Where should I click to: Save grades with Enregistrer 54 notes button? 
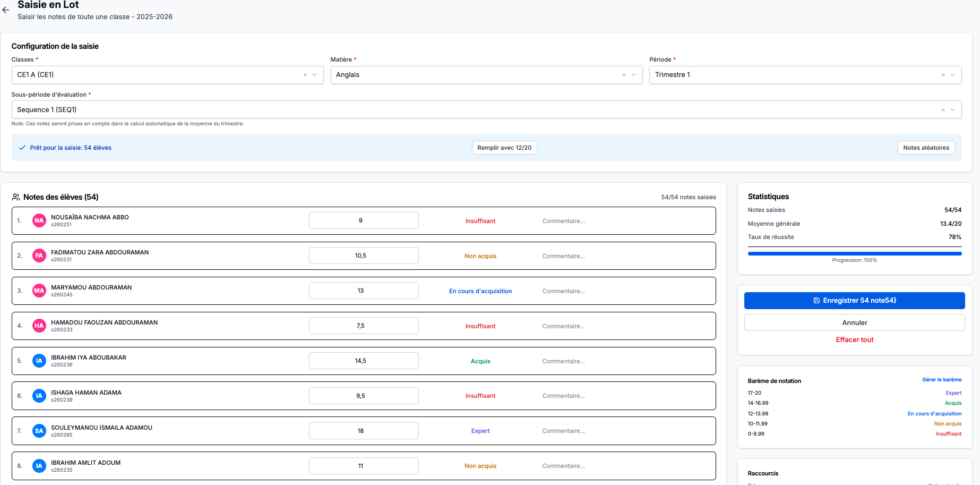[854, 301]
